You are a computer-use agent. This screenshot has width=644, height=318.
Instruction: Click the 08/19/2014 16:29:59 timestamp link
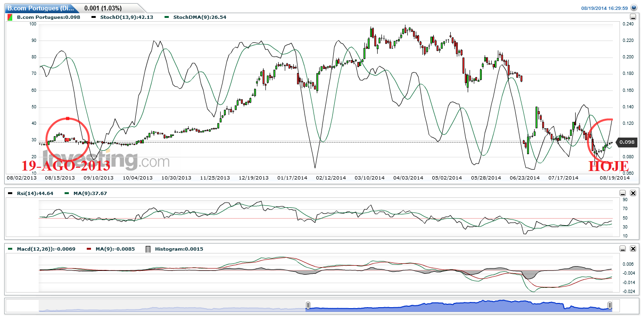pyautogui.click(x=604, y=8)
